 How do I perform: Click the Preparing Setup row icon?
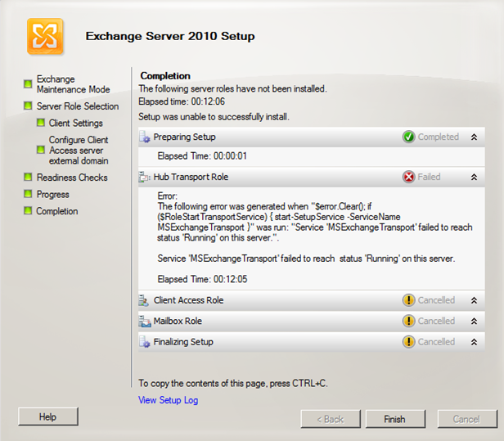[145, 137]
